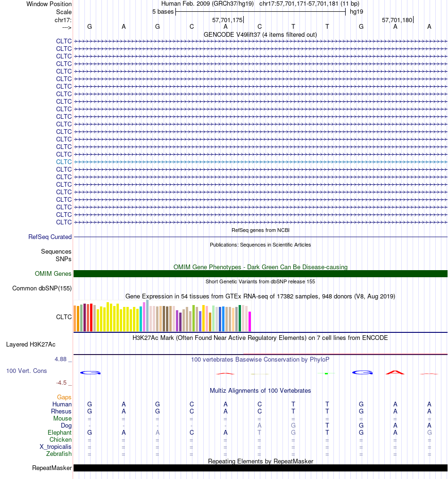Click the dark green OMIM Genes bar
Image resolution: width=448 pixels, height=479 pixels.
[260, 274]
